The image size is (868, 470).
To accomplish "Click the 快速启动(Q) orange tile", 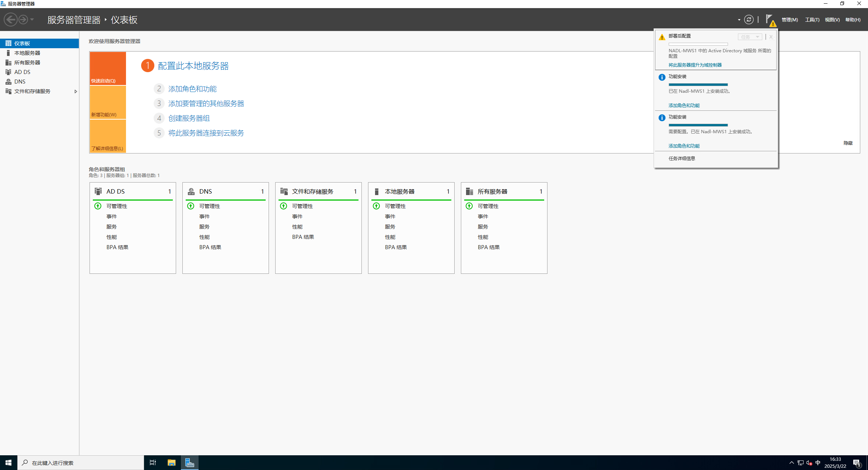I will [x=108, y=68].
